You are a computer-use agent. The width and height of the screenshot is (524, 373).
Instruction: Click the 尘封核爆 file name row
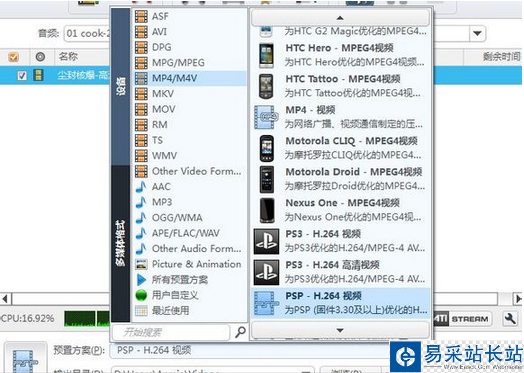[x=84, y=76]
